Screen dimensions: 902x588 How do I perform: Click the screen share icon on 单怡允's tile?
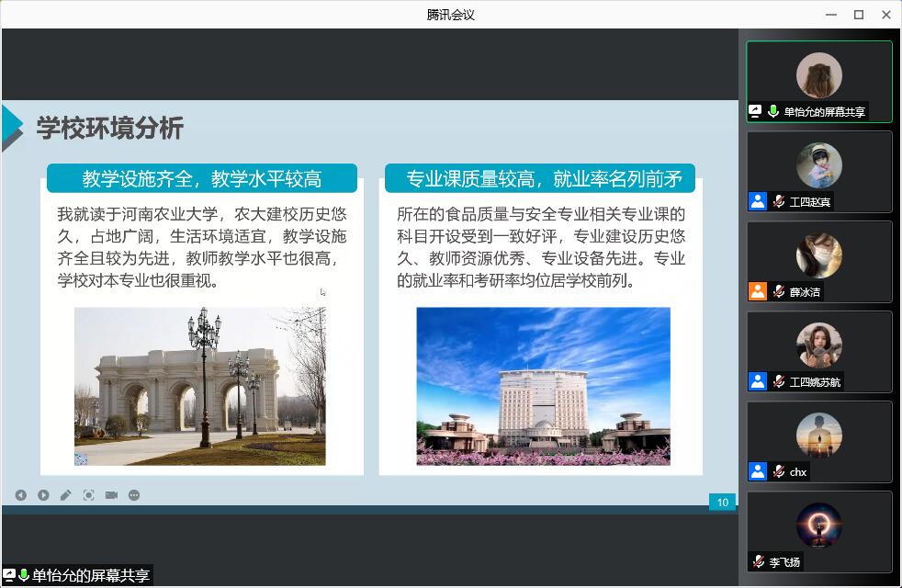tap(756, 111)
